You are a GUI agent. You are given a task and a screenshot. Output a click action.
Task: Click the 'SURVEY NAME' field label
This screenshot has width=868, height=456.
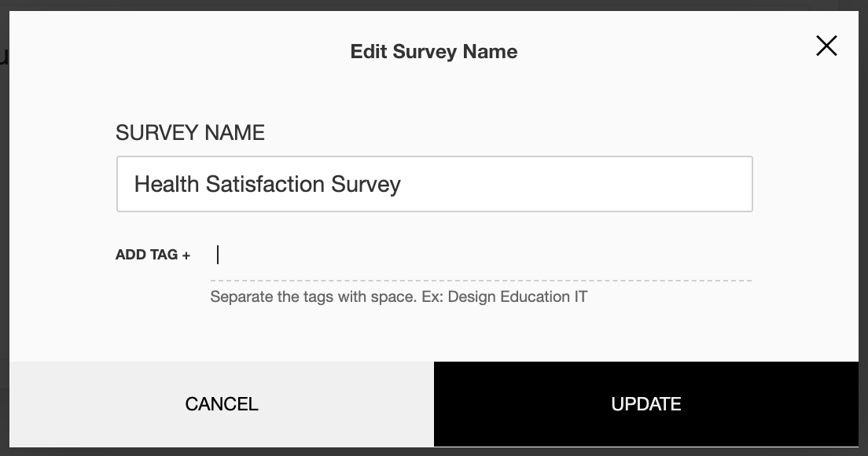tap(189, 133)
